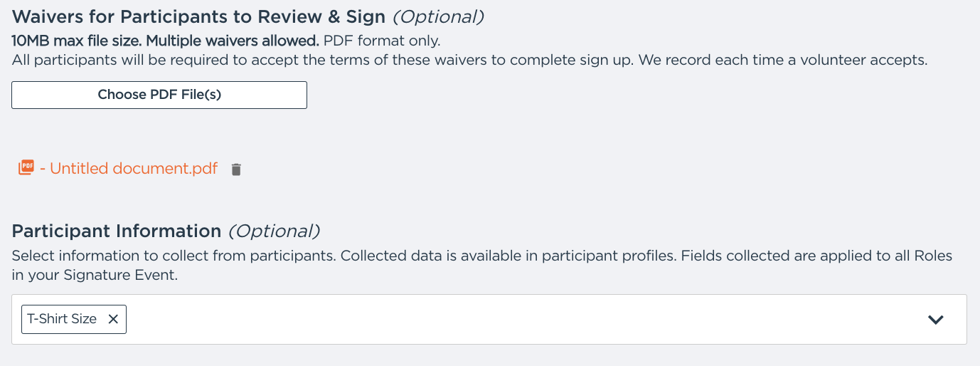Click the All participants will be required sentence
Viewport: 980px width, 366px height.
point(323,60)
